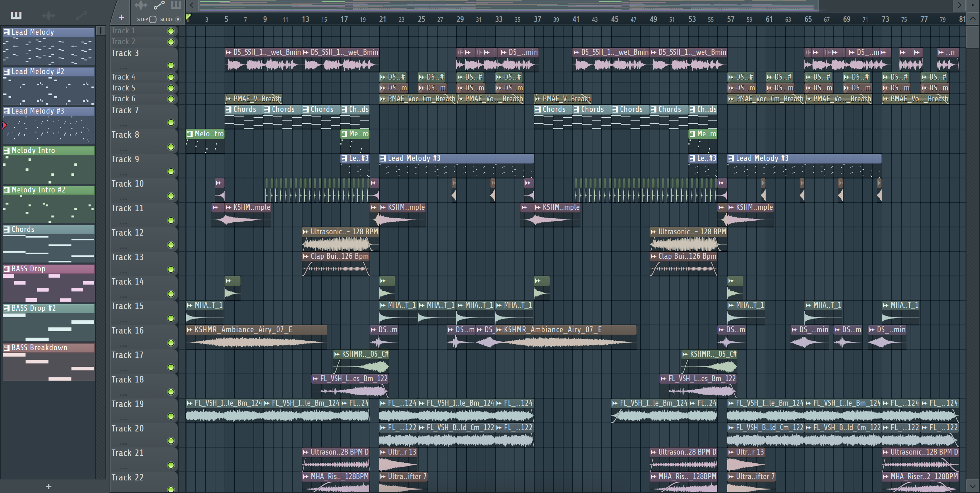Click the playhead start marker at bar 1

[188, 17]
